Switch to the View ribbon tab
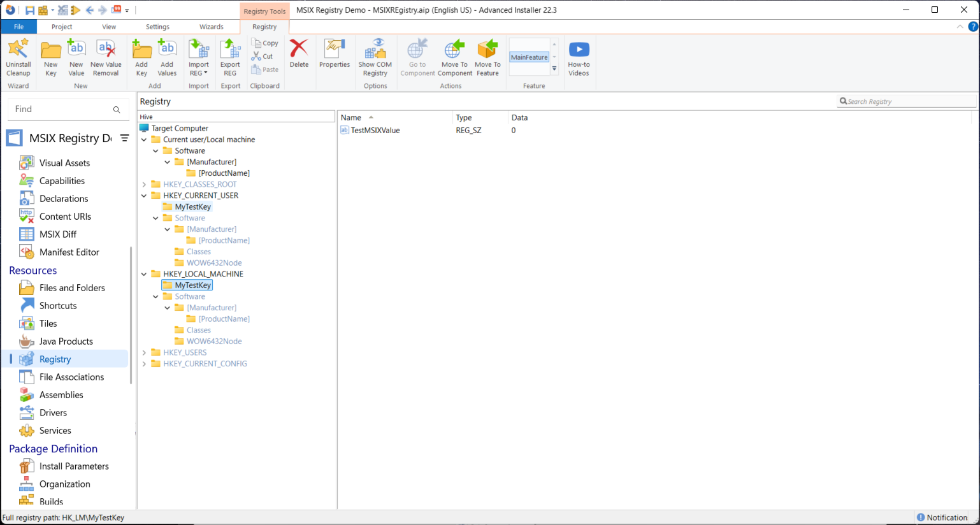 [109, 27]
